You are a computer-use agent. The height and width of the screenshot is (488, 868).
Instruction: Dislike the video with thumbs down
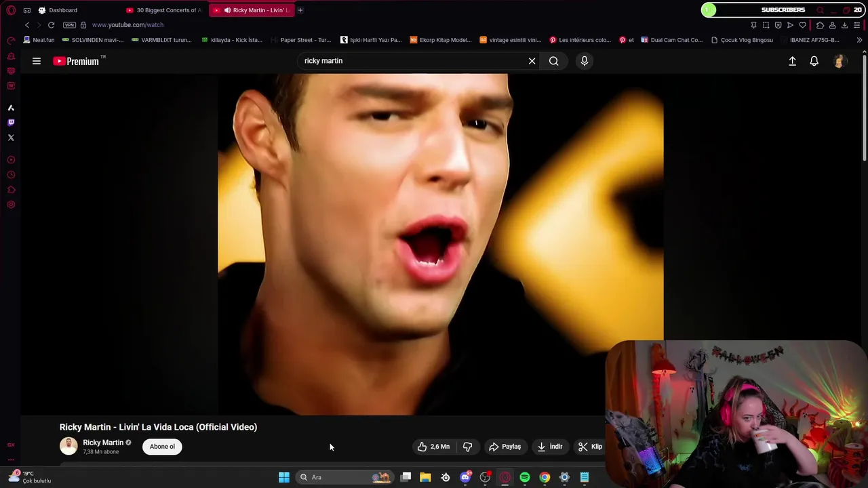pos(467,447)
